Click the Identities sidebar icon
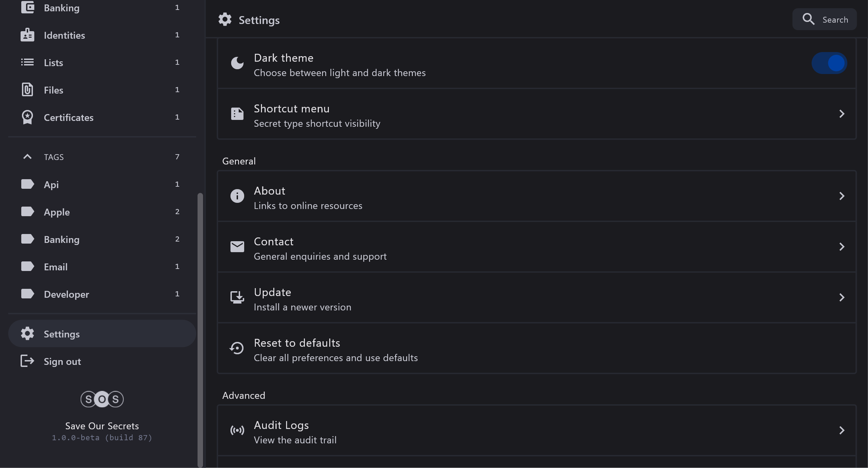868x468 pixels. click(27, 35)
